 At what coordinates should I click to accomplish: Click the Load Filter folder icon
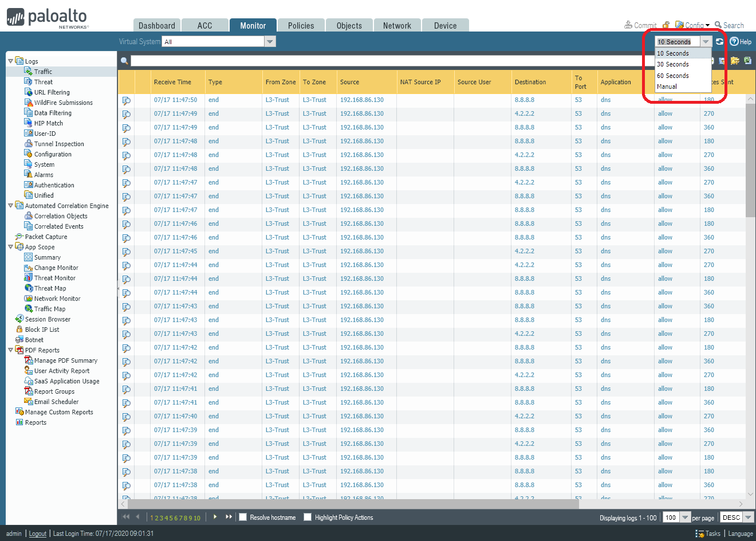tap(735, 61)
